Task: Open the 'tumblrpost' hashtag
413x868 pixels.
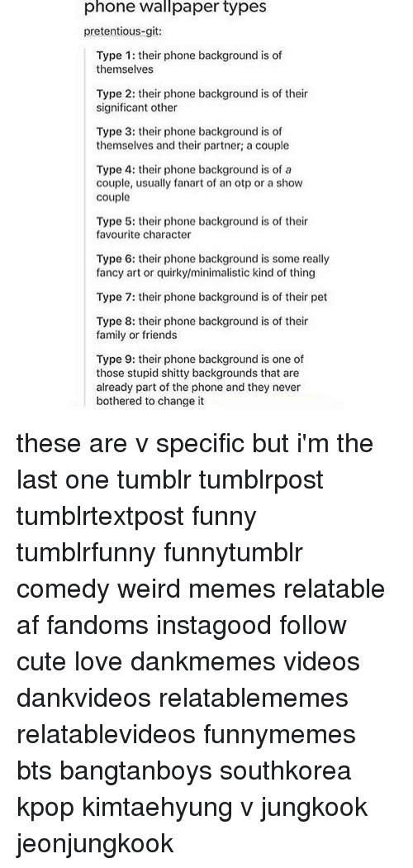Action: tap(261, 480)
